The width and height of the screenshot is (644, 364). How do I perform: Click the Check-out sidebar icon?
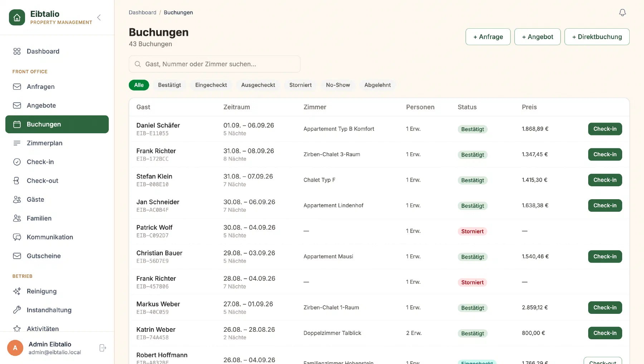tap(17, 181)
